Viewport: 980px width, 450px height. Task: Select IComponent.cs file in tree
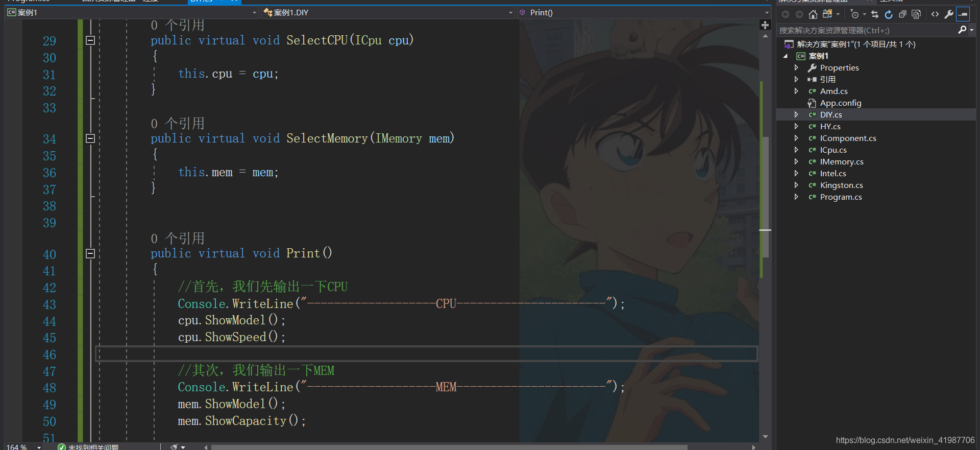pyautogui.click(x=848, y=138)
